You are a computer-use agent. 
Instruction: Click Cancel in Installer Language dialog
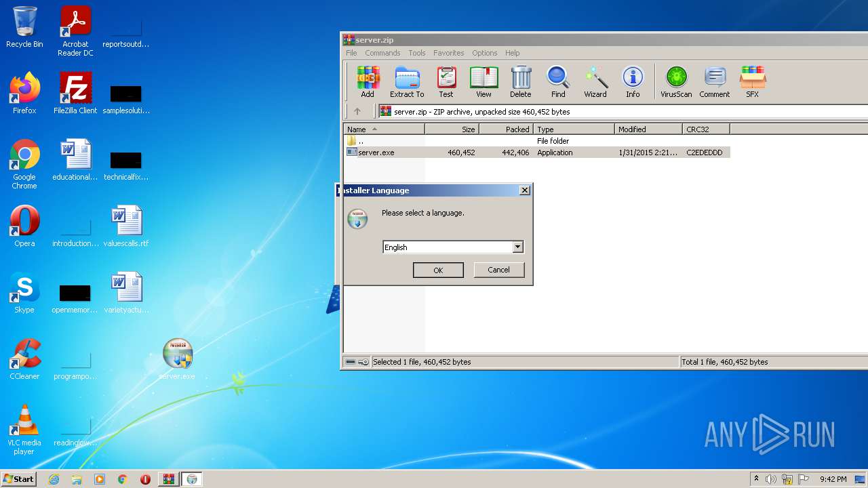tap(498, 270)
